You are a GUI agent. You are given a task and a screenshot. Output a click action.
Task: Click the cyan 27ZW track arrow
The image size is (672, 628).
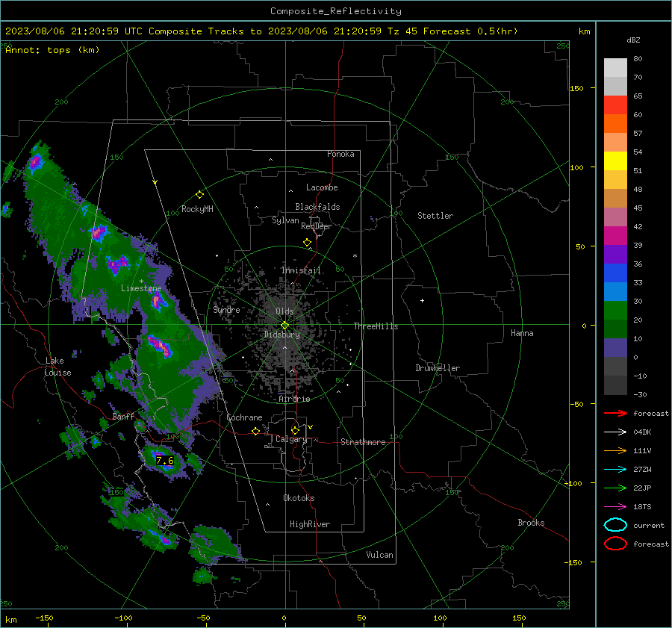coord(615,470)
